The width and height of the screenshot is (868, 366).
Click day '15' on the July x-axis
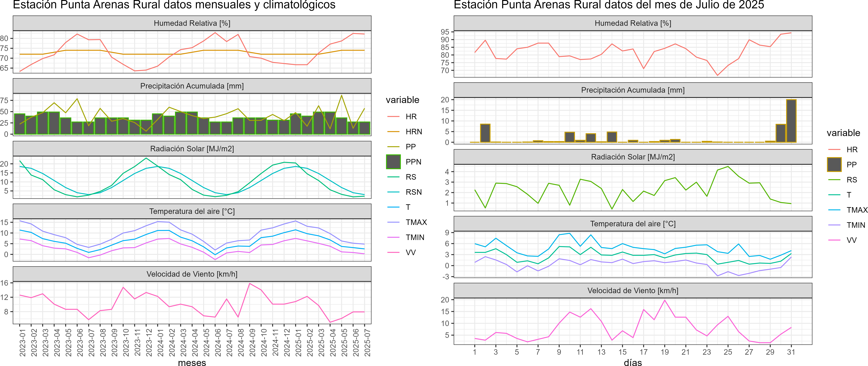(622, 352)
